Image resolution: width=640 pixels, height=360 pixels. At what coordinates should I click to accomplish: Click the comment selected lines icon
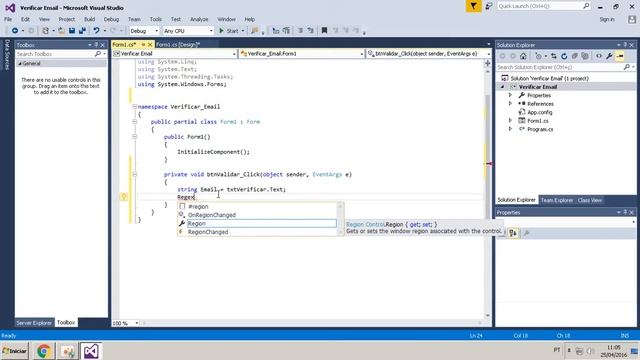(300, 31)
